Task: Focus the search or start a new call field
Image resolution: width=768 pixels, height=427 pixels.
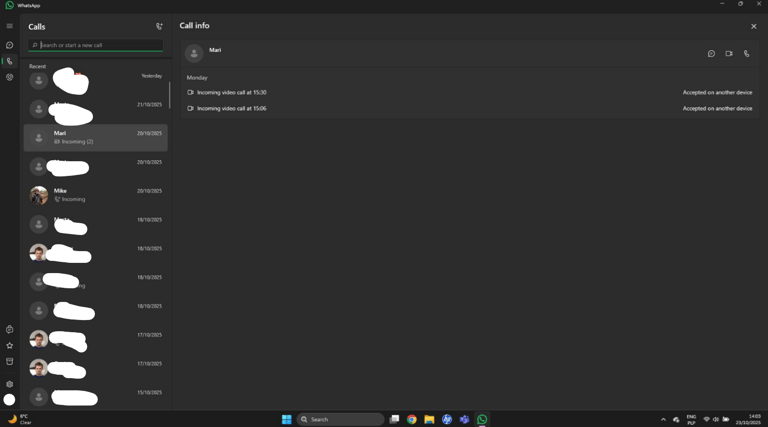Action: (96, 45)
